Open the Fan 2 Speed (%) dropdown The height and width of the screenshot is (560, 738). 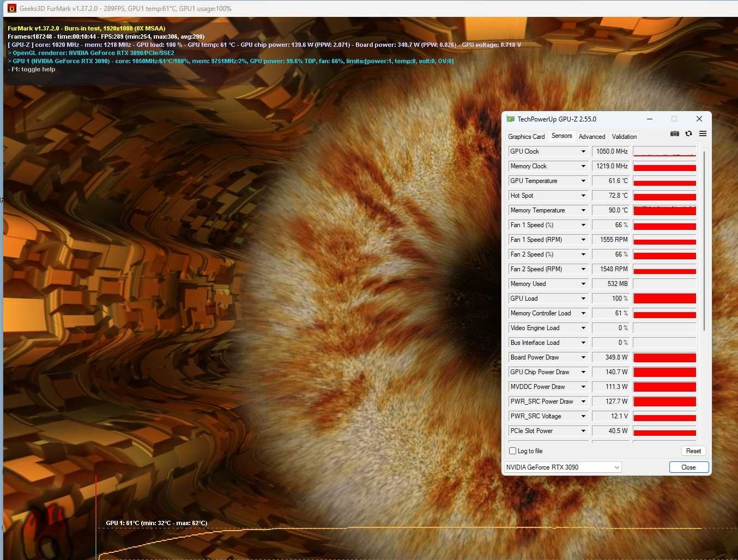[583, 254]
